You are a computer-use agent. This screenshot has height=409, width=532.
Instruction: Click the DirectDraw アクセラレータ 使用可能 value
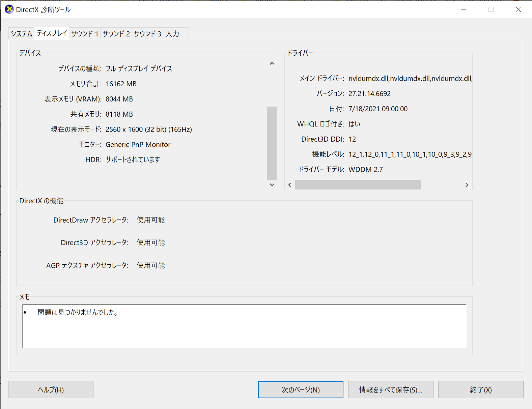pyautogui.click(x=151, y=220)
